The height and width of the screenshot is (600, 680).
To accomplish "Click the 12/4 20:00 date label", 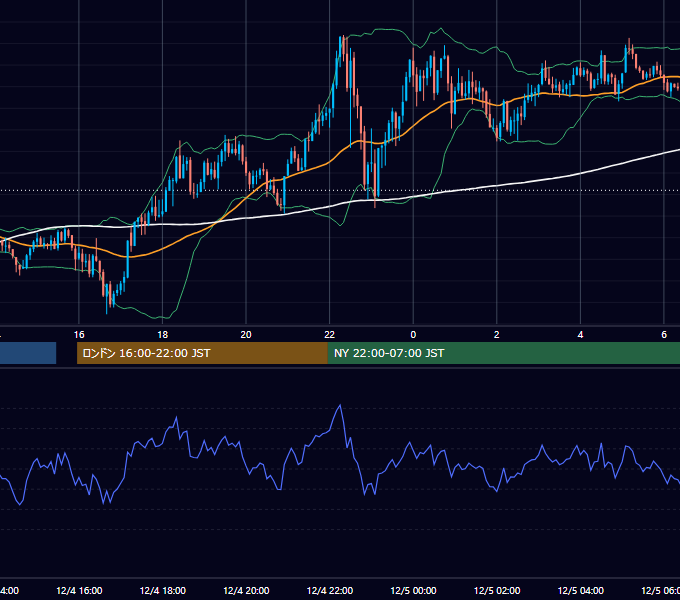I will (x=246, y=590).
